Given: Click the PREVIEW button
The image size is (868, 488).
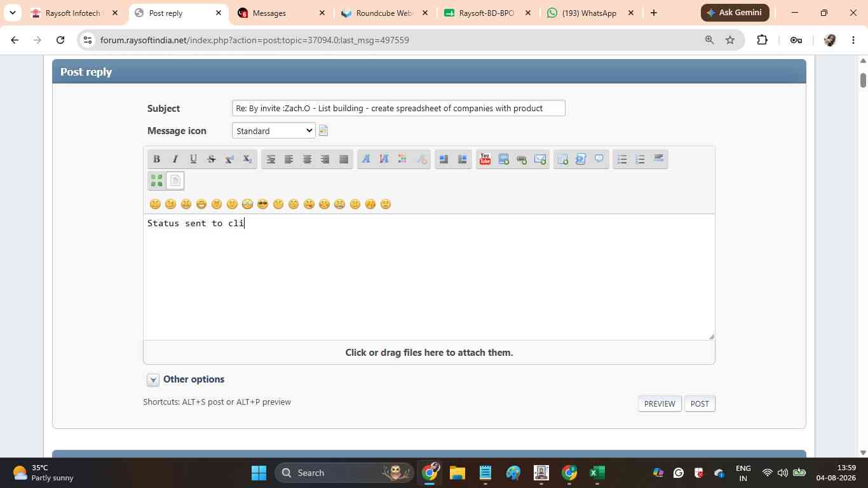Looking at the screenshot, I should pyautogui.click(x=660, y=403).
